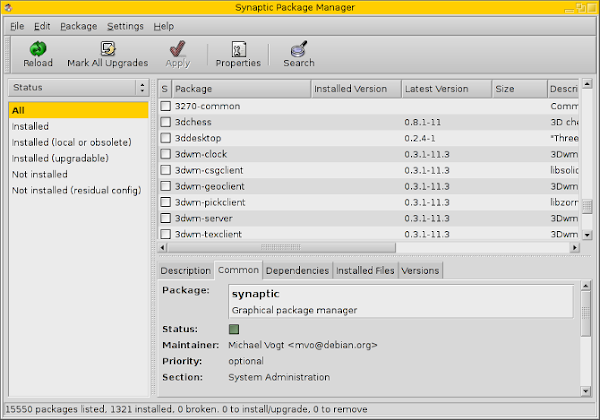
Task: Sort by the S status column header
Action: coord(165,89)
